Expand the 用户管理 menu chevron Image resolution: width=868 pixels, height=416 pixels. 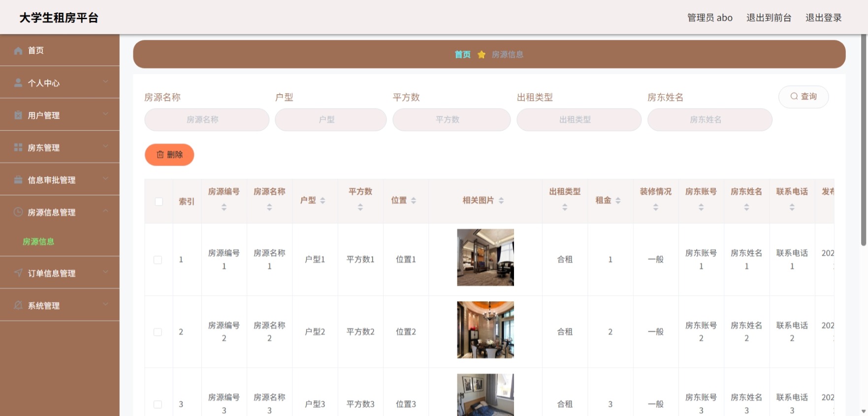[105, 114]
